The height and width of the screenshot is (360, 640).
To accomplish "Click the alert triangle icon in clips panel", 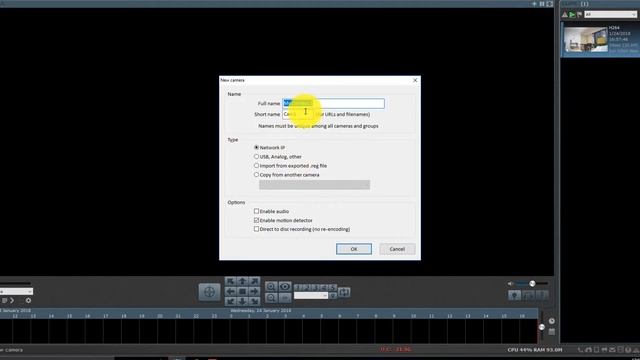I will [x=565, y=15].
